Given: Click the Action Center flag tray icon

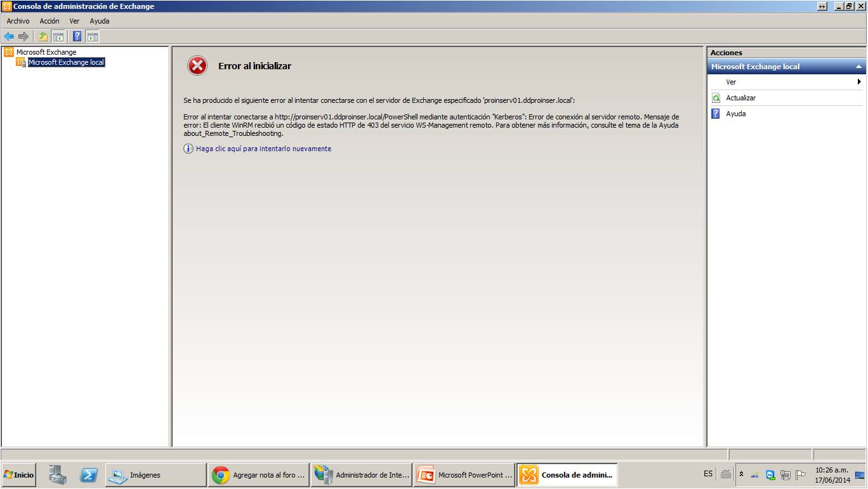Looking at the screenshot, I should coord(801,474).
